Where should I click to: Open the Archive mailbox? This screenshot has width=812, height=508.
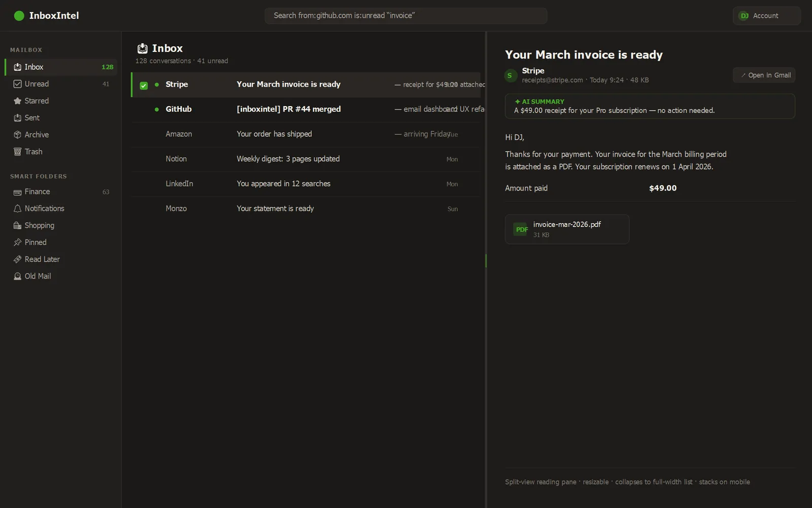point(61,135)
